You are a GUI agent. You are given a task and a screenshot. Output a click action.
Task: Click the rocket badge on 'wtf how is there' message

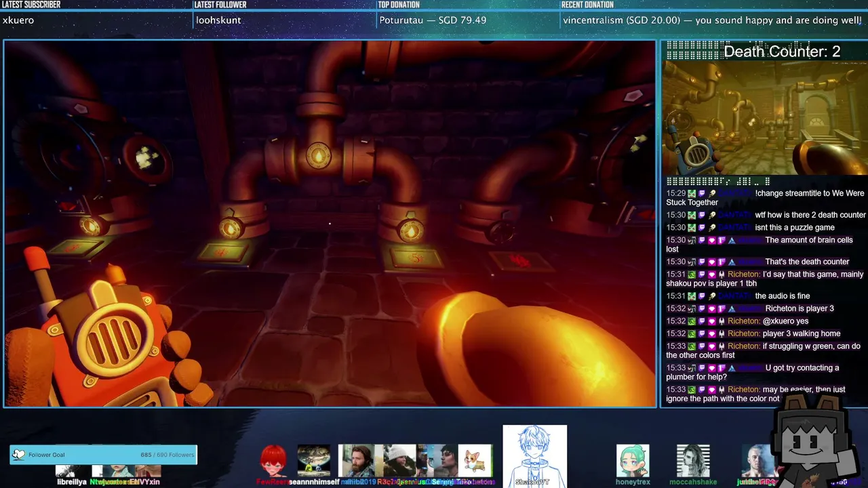[712, 216]
